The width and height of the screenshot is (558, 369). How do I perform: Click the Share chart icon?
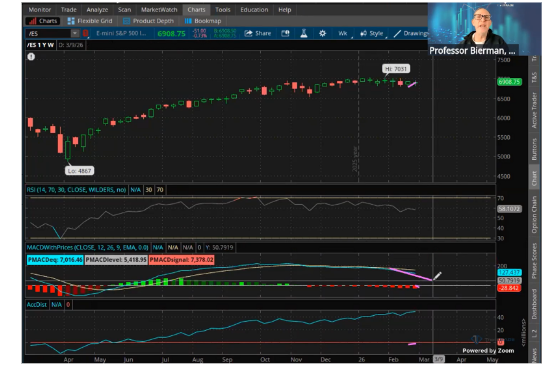point(258,33)
